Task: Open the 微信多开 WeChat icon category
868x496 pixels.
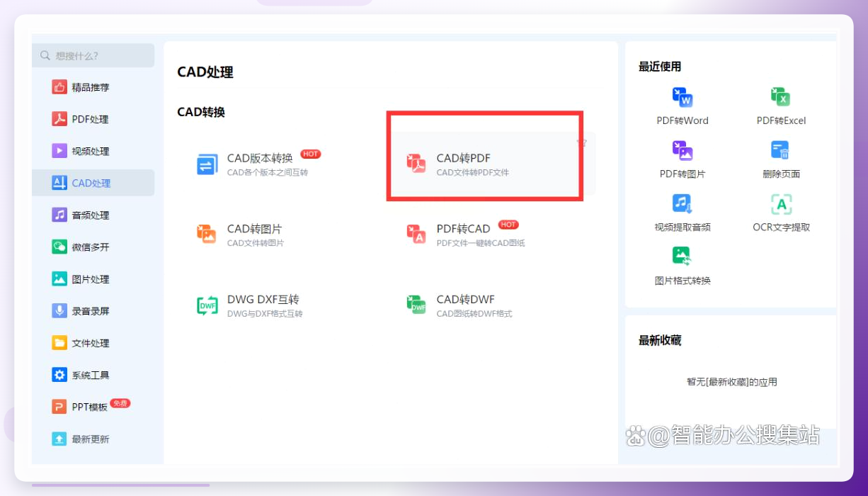Action: pyautogui.click(x=59, y=247)
